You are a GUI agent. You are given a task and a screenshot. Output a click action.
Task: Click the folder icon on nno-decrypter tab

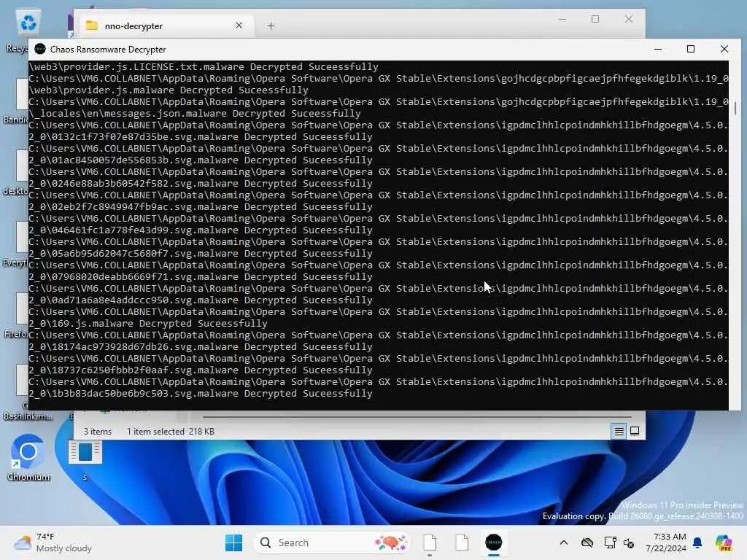pos(91,26)
